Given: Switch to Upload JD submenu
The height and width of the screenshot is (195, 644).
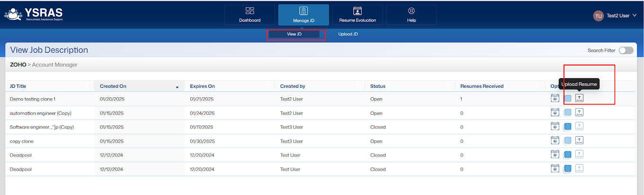Looking at the screenshot, I should coord(348,34).
